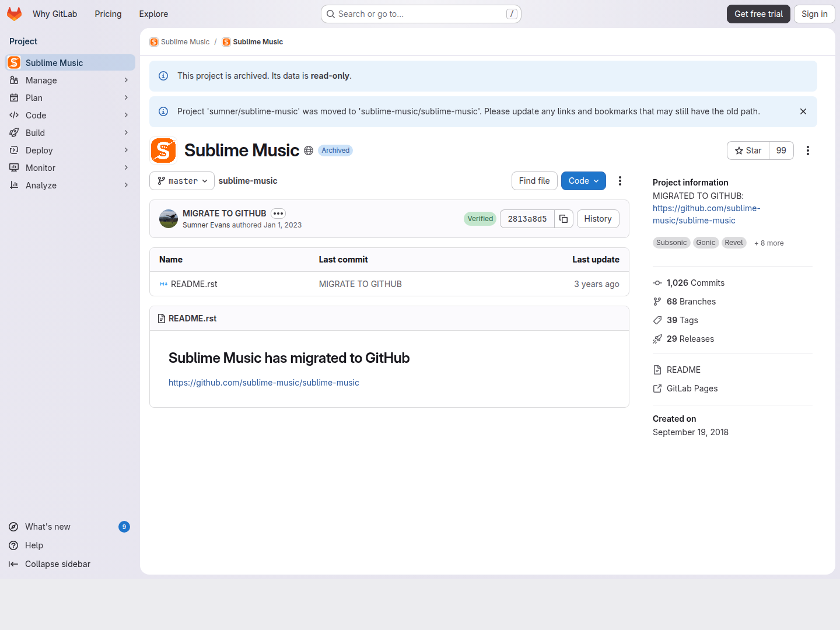Click Sumner Evans commit avatar
This screenshot has height=630, width=840.
tap(169, 219)
